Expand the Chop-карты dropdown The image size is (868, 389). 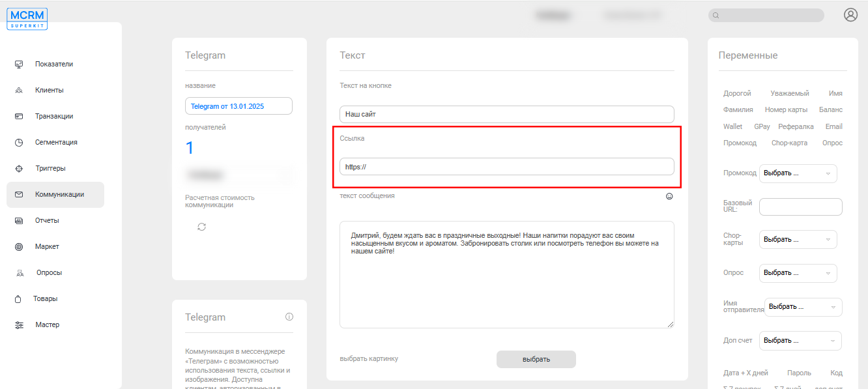[x=798, y=239]
